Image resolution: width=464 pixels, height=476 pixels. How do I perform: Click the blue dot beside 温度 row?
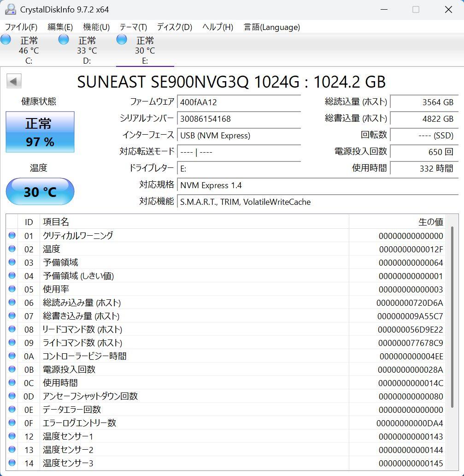click(x=12, y=249)
